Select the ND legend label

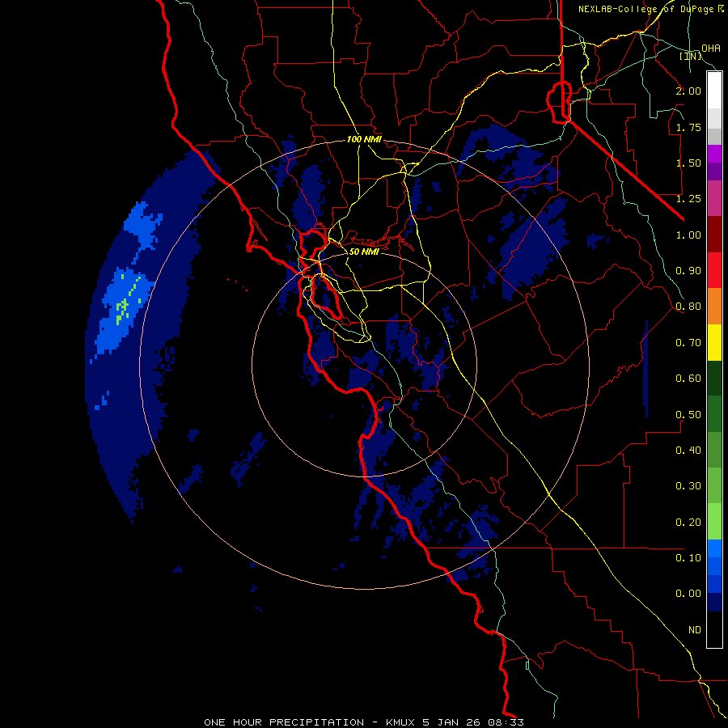[695, 630]
